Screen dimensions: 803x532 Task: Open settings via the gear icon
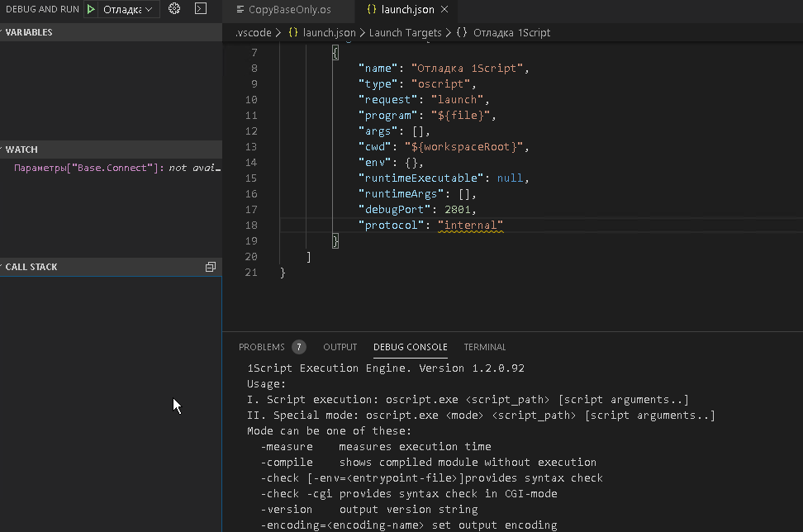[173, 8]
